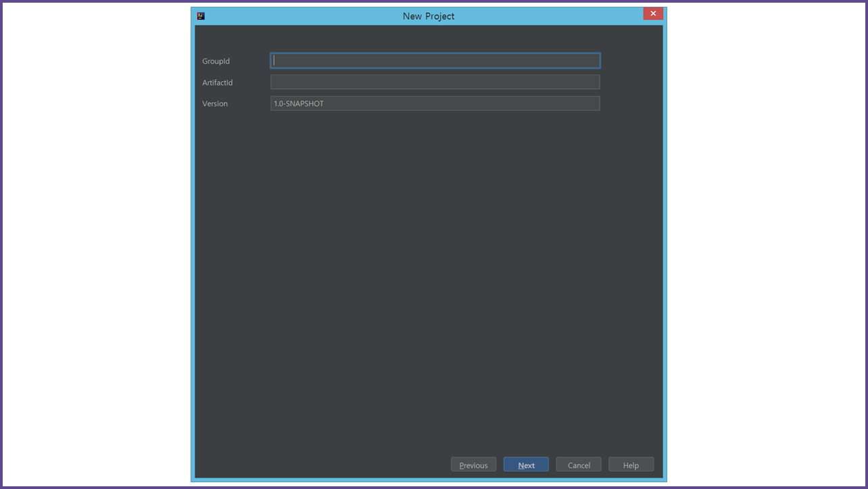Open Help for New Project

[x=631, y=465]
